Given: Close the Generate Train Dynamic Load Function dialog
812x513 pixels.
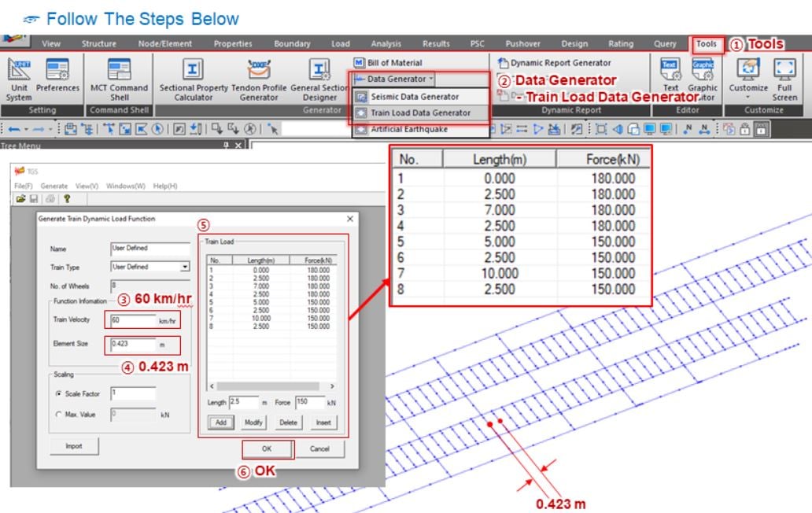Looking at the screenshot, I should pyautogui.click(x=350, y=219).
